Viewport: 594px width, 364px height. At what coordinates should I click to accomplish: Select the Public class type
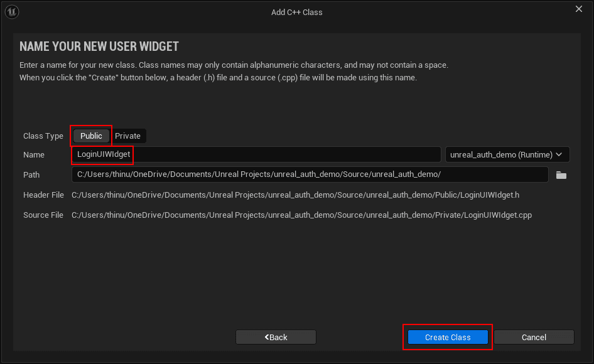click(x=90, y=136)
